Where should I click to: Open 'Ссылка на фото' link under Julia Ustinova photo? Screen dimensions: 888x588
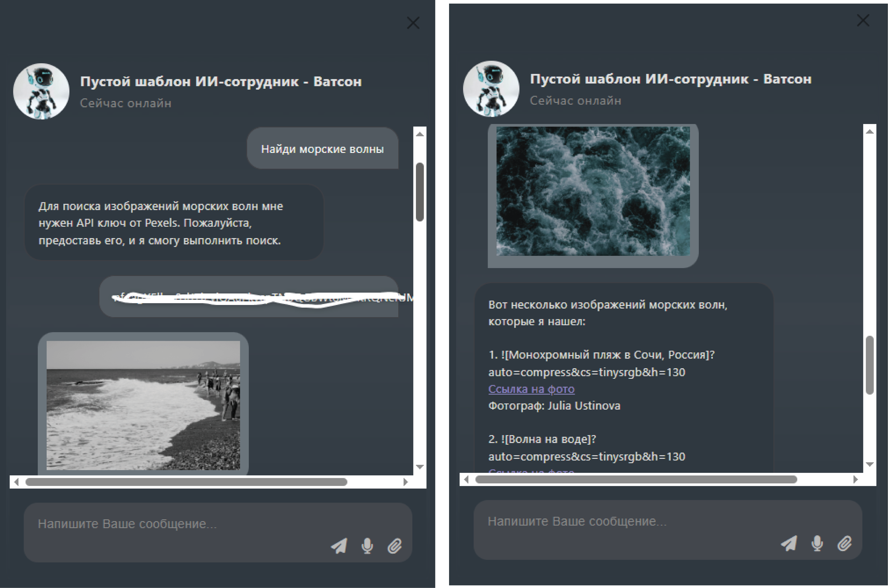[x=531, y=389]
